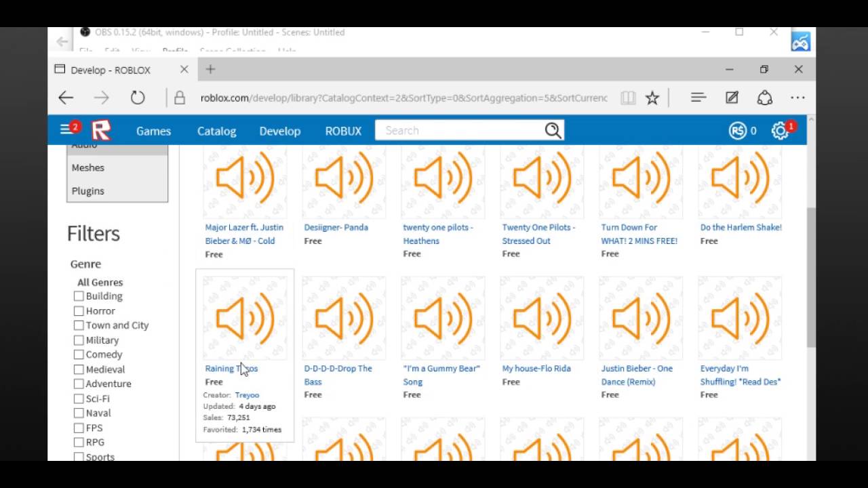Open creator Treyoo profile link
Image resolution: width=868 pixels, height=488 pixels.
(247, 394)
